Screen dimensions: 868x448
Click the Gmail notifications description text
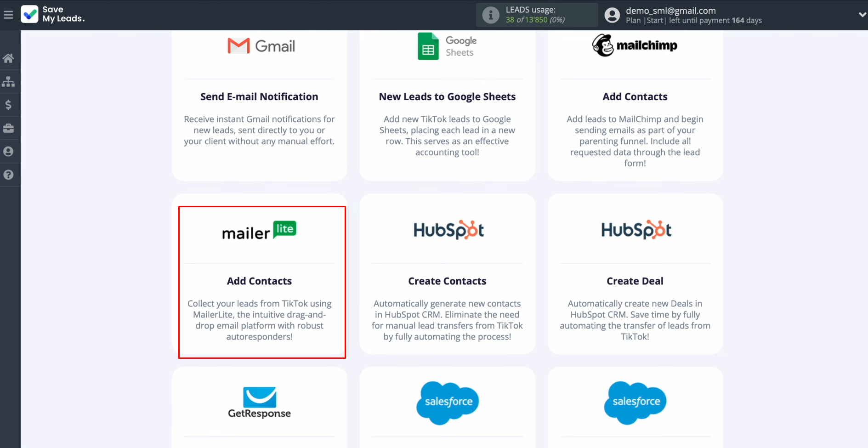259,130
